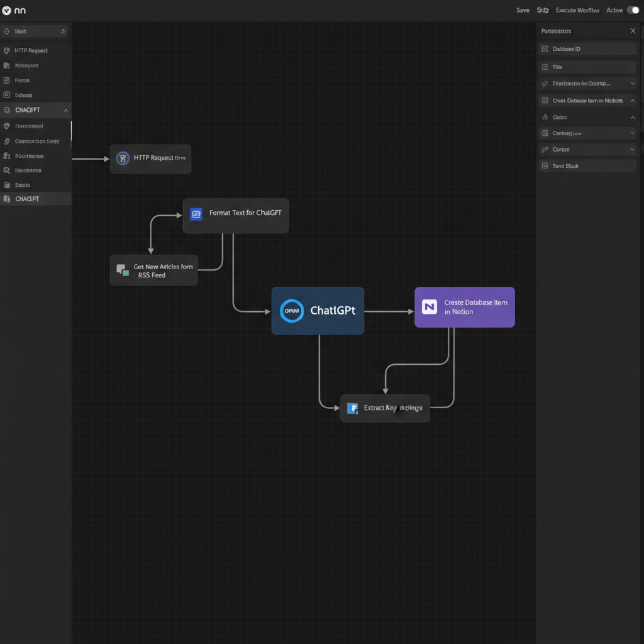Select Coamonrboo Seds sidebar item
Viewport: 644px width, 644px height.
tap(36, 142)
